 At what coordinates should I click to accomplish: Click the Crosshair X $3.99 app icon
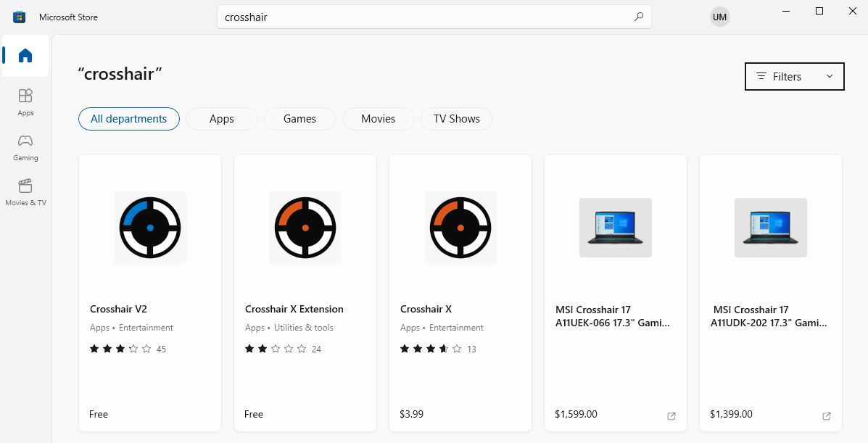(x=460, y=227)
